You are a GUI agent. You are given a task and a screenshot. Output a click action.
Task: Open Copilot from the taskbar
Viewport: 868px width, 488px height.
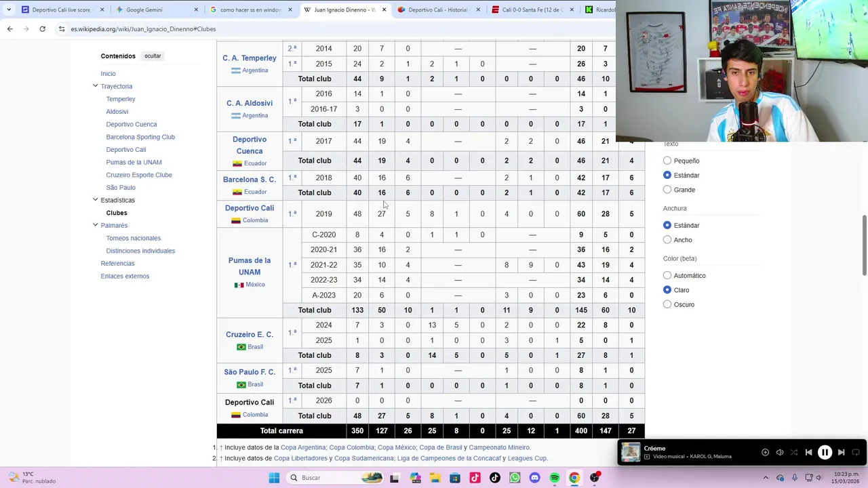(415, 478)
